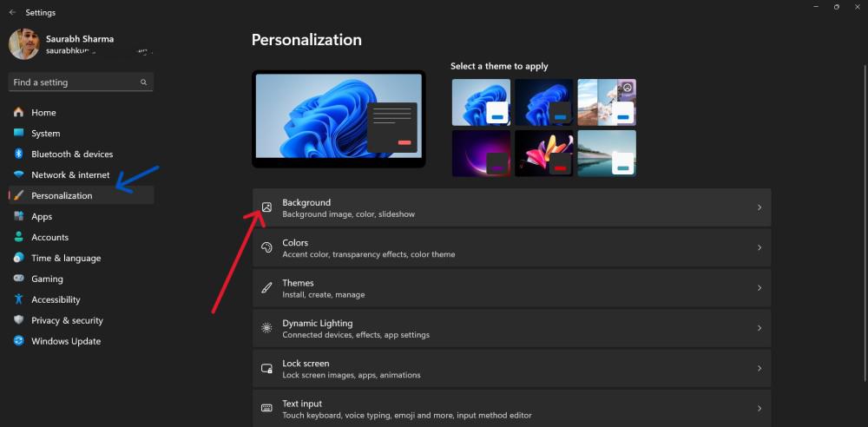Expand the Colors chevron

pos(759,247)
